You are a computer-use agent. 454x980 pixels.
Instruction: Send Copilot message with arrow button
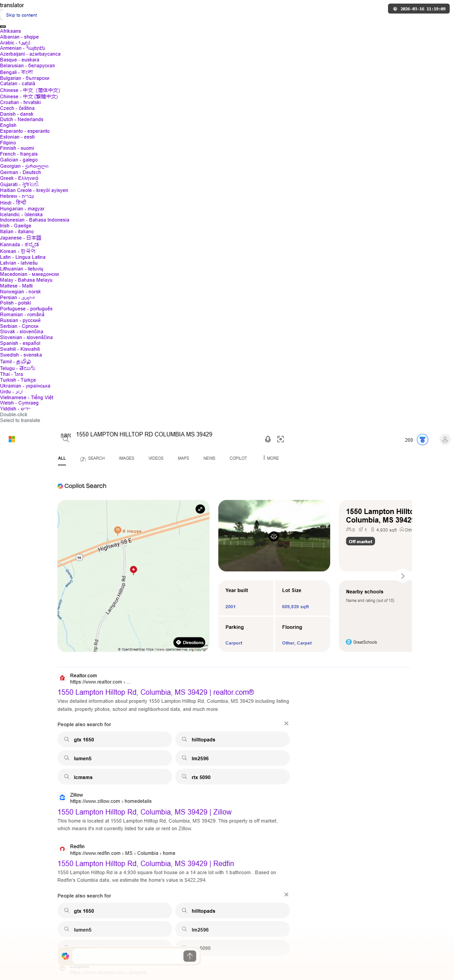tap(190, 956)
